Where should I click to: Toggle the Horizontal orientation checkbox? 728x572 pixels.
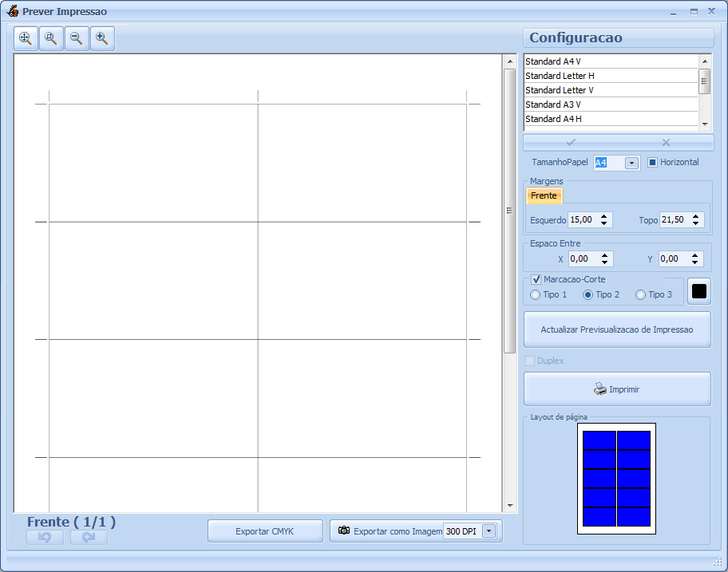652,163
